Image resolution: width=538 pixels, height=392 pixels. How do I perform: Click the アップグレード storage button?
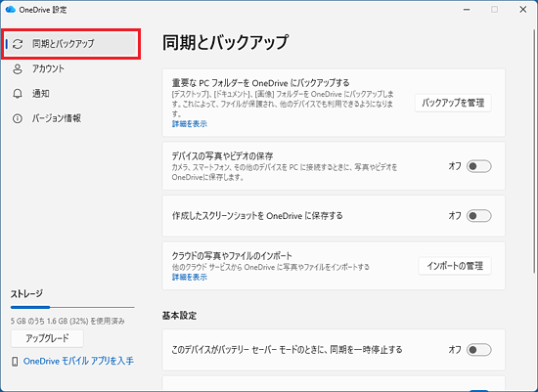point(47,338)
